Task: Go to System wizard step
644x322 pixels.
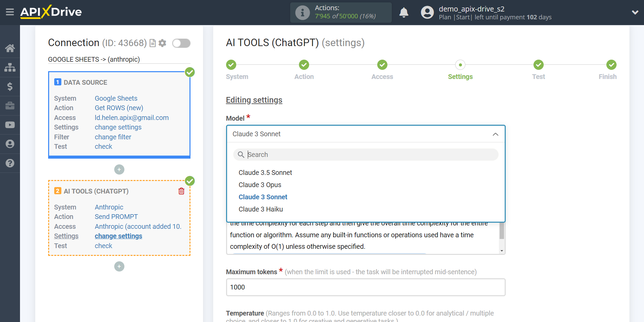Action: pyautogui.click(x=231, y=65)
